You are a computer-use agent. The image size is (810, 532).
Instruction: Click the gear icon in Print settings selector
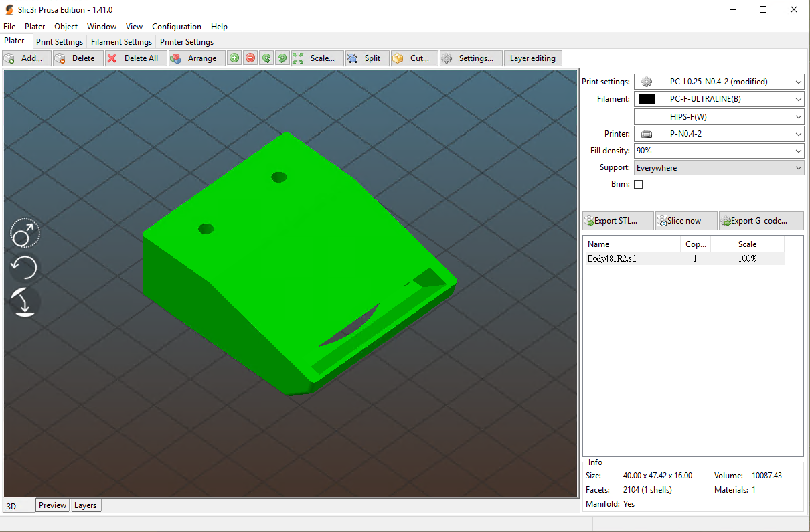pyautogui.click(x=647, y=82)
